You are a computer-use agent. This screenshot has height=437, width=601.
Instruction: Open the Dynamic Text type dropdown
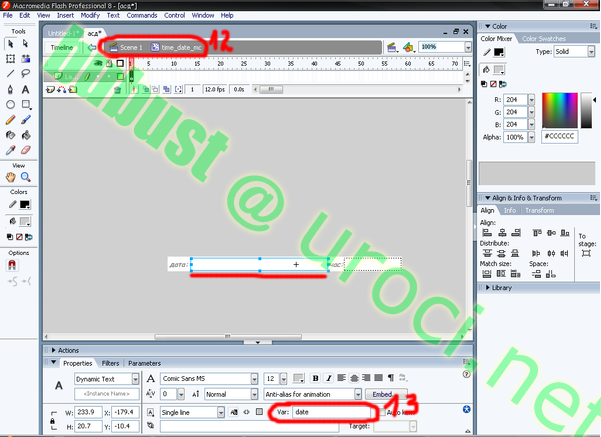[x=135, y=379]
